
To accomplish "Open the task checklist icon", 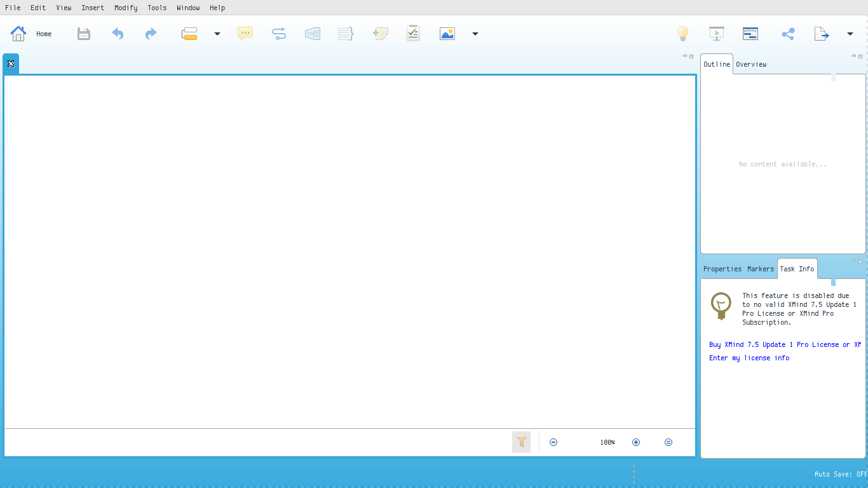I will click(413, 33).
